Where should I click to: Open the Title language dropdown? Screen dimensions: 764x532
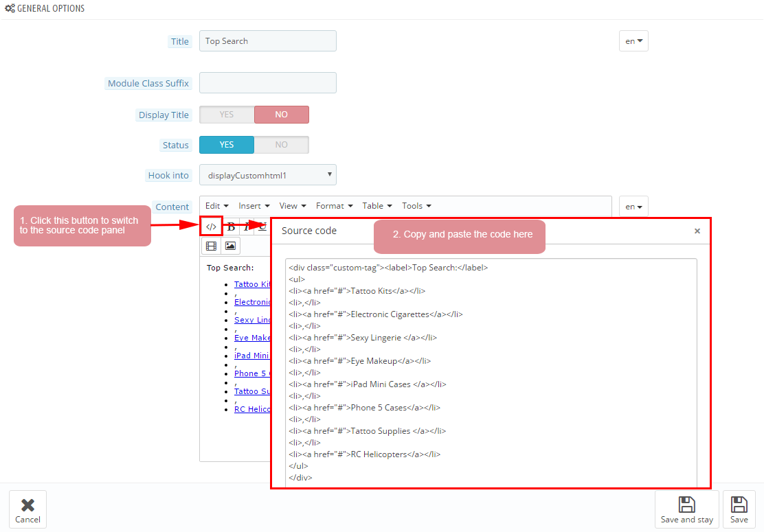[x=633, y=41]
